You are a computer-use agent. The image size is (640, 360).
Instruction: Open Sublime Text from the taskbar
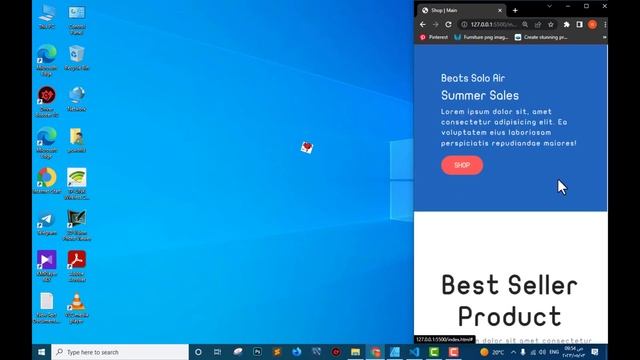[x=277, y=352]
